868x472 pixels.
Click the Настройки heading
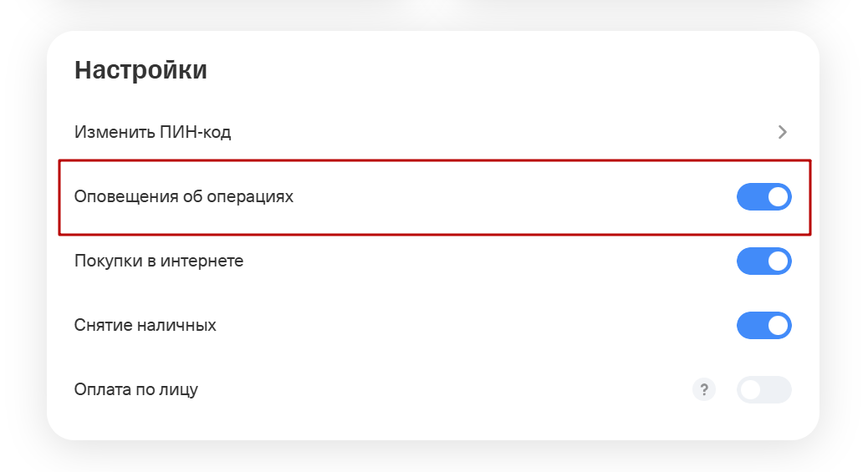coord(140,71)
